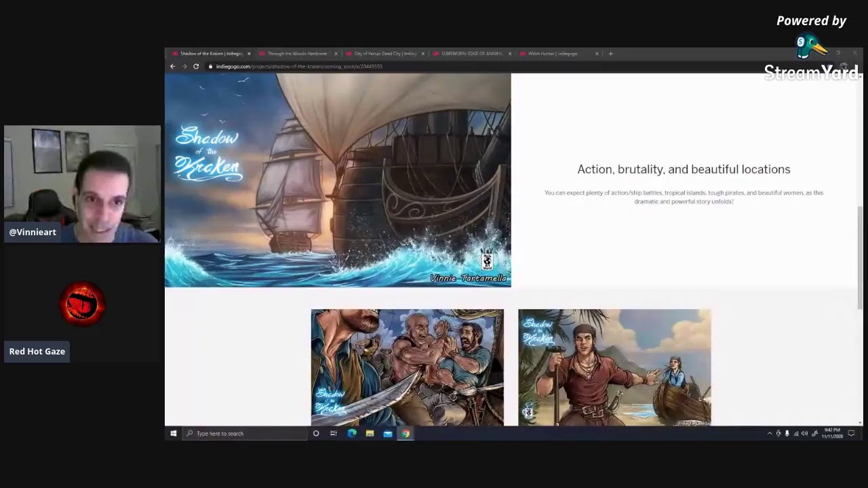Open a new browser tab
868x488 pixels.
tap(610, 54)
